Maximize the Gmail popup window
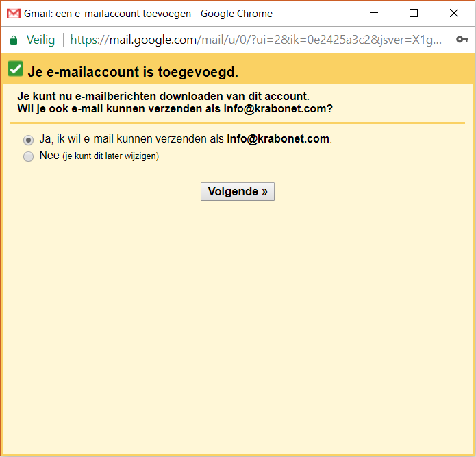This screenshot has height=457, width=476. pyautogui.click(x=414, y=13)
